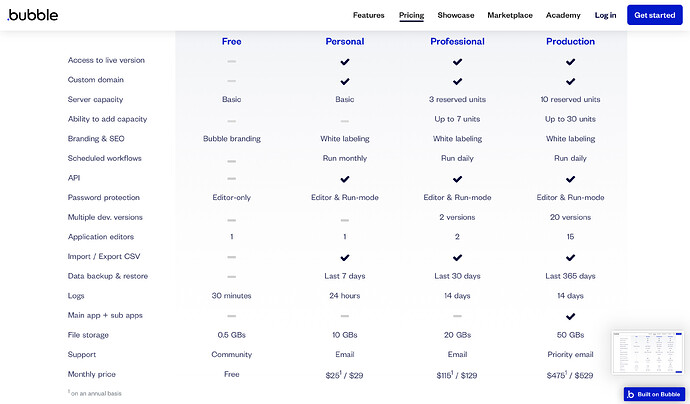Select the Production plan heading
This screenshot has width=690, height=404.
tap(570, 41)
